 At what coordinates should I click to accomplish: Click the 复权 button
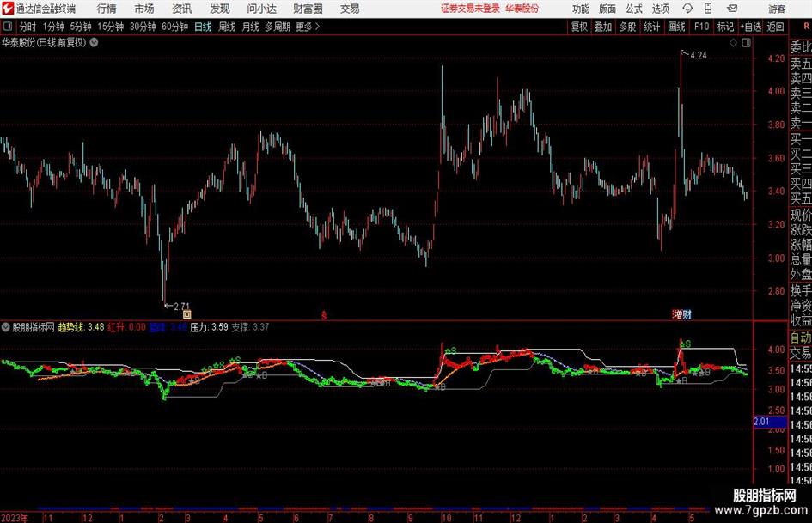coord(579,27)
